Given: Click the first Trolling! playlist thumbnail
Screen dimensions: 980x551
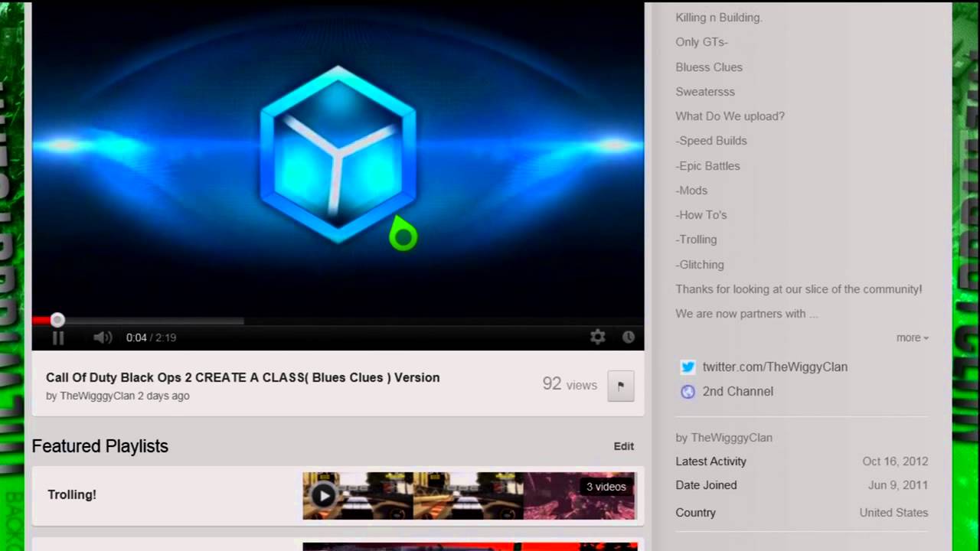Looking at the screenshot, I should click(358, 496).
